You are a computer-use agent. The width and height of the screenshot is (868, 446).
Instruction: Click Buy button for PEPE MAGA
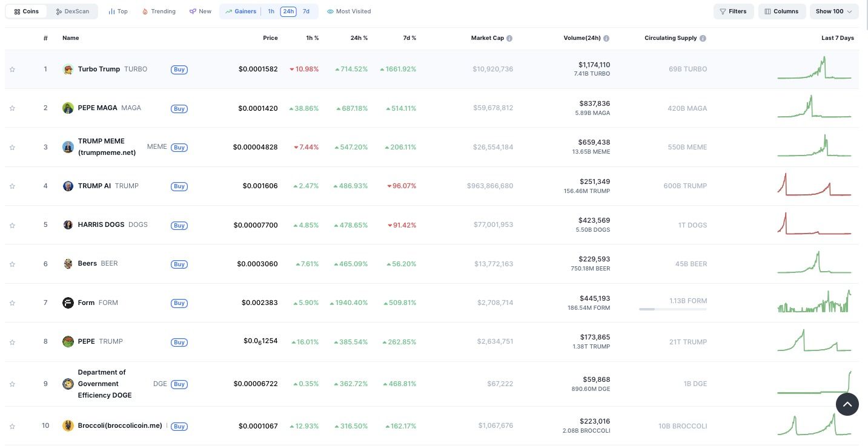click(x=179, y=109)
